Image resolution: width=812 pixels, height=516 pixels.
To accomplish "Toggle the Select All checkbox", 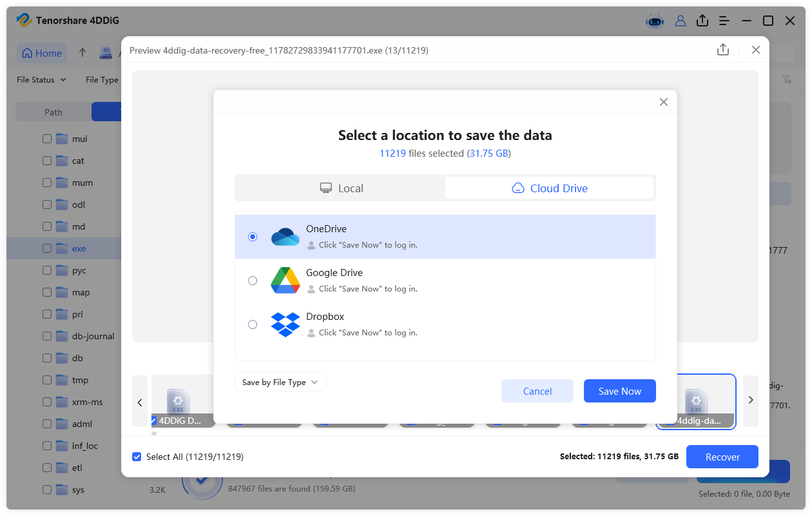I will tap(137, 457).
